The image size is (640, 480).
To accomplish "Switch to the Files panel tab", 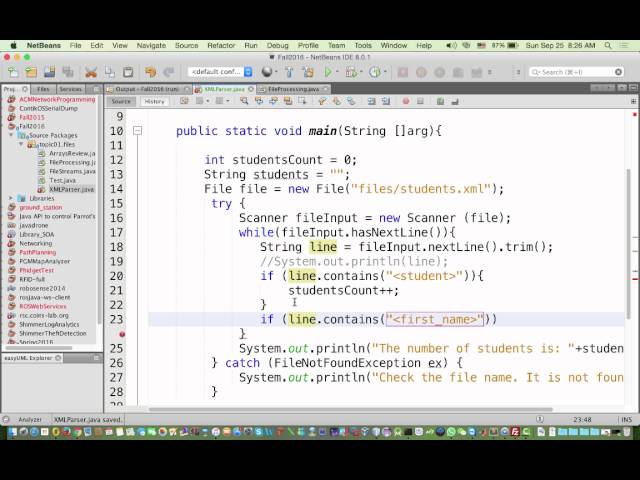I will 42,89.
